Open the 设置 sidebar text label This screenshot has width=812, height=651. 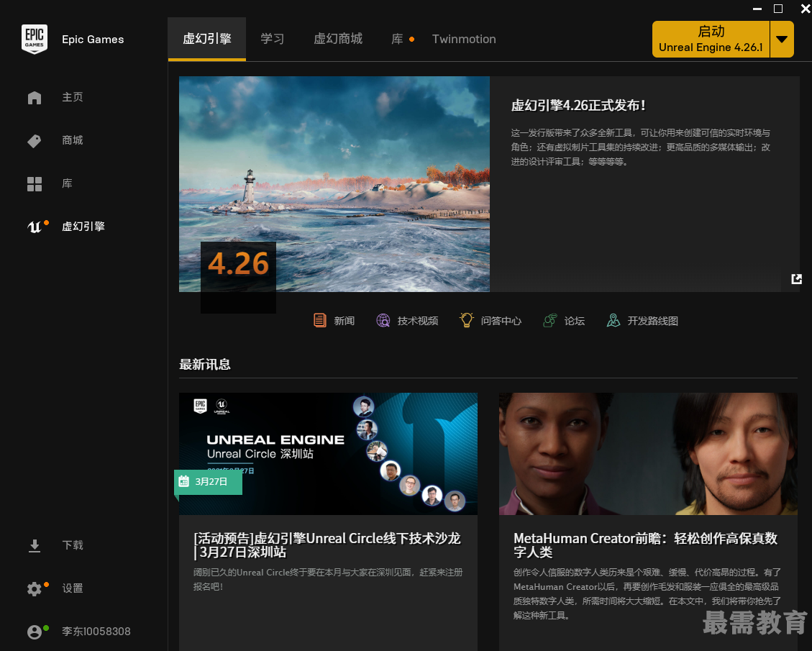click(x=73, y=588)
